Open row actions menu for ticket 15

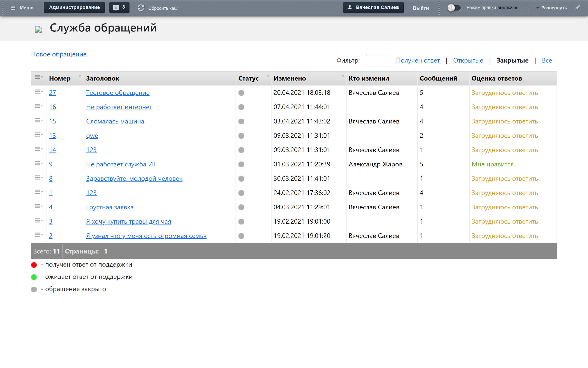[39, 120]
